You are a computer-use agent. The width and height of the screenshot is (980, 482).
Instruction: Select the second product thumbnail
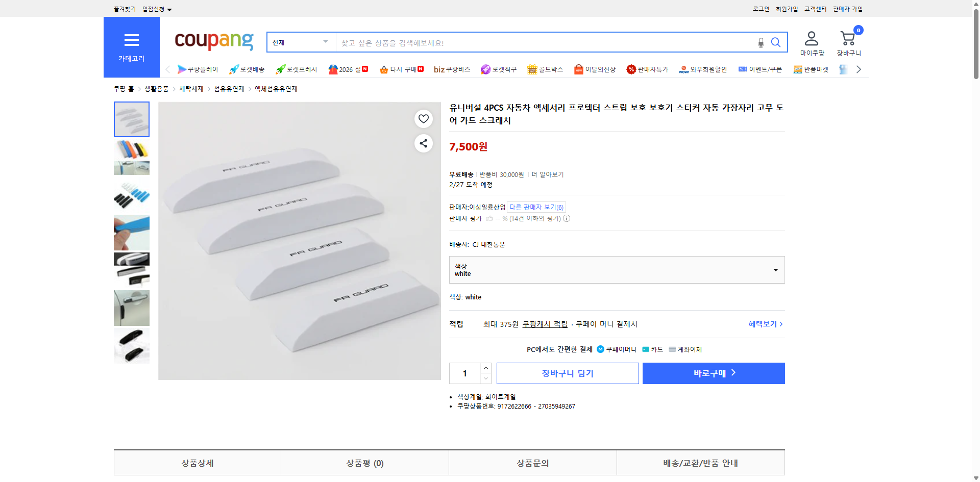point(131,157)
